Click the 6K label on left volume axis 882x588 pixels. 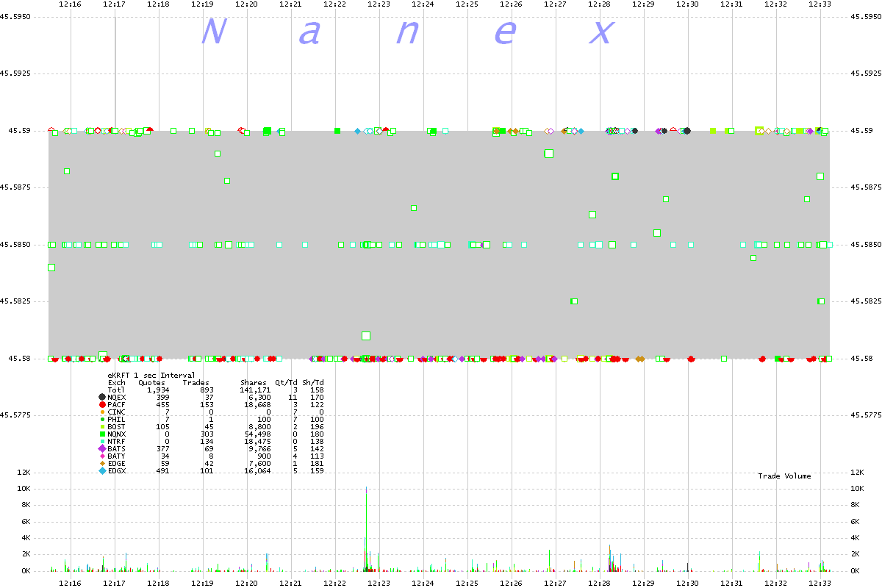(x=25, y=521)
